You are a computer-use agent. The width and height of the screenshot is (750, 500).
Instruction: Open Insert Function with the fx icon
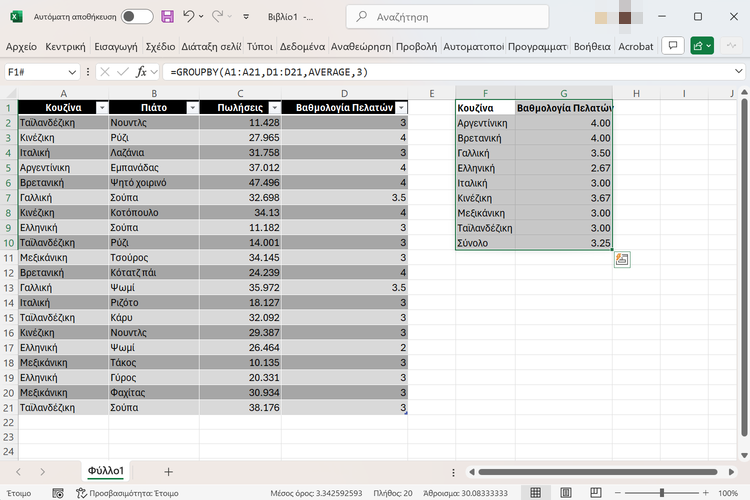(x=141, y=72)
